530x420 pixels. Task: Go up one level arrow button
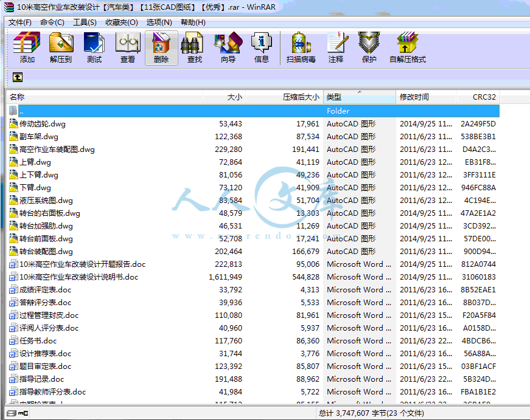pos(18,77)
